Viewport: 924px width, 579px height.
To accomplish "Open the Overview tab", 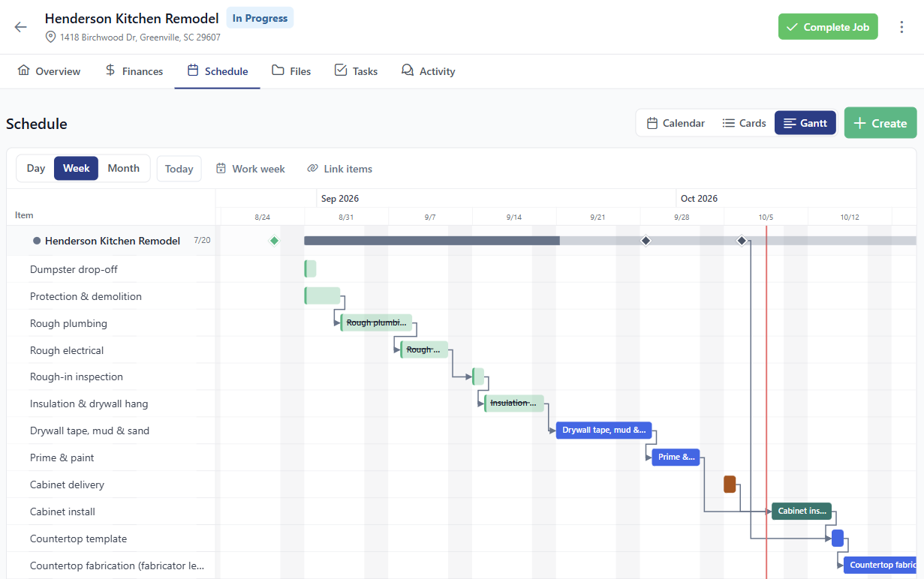I will (49, 71).
